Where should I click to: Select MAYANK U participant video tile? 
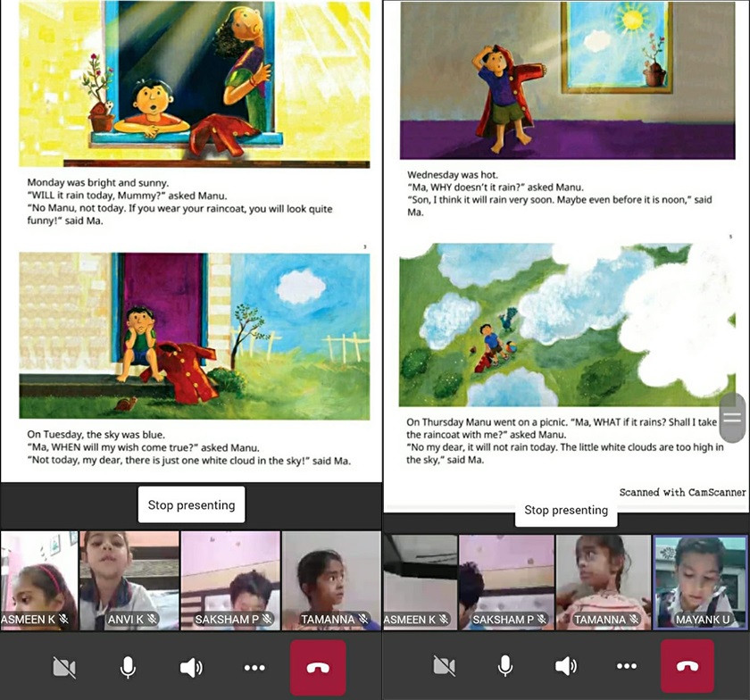(x=700, y=582)
